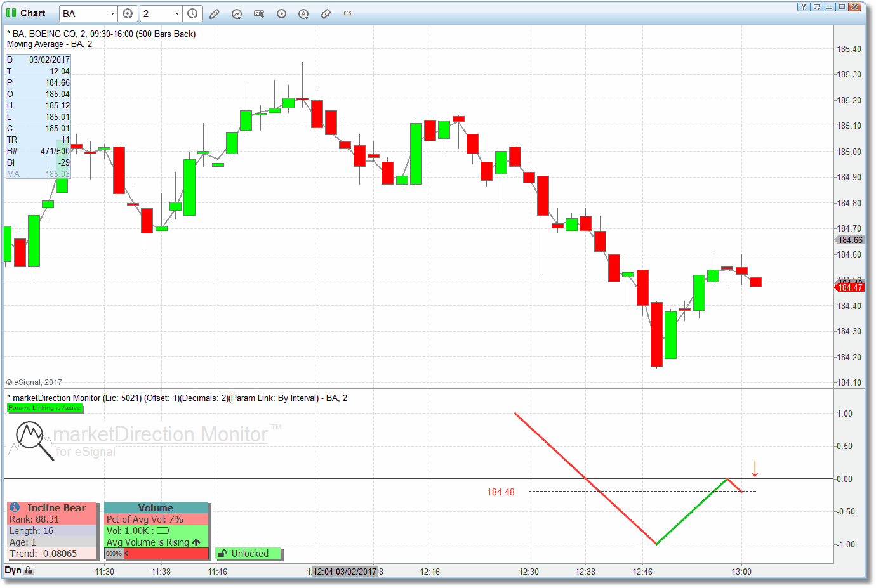Click the battery icon next to Vol 1.00K

[x=163, y=531]
